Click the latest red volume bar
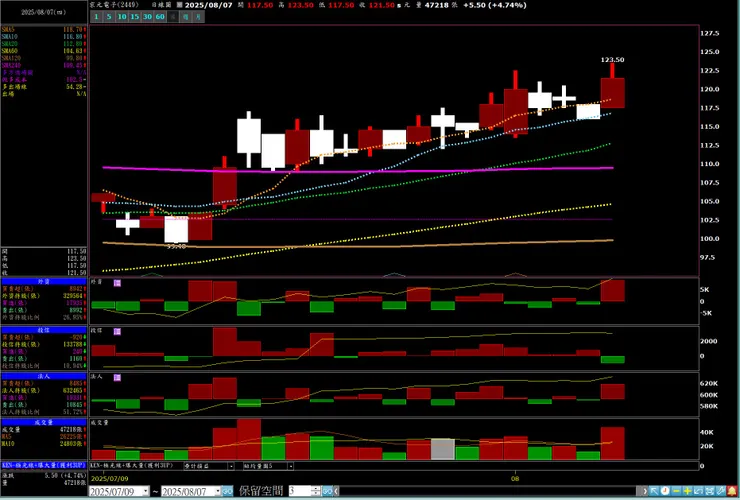 613,444
